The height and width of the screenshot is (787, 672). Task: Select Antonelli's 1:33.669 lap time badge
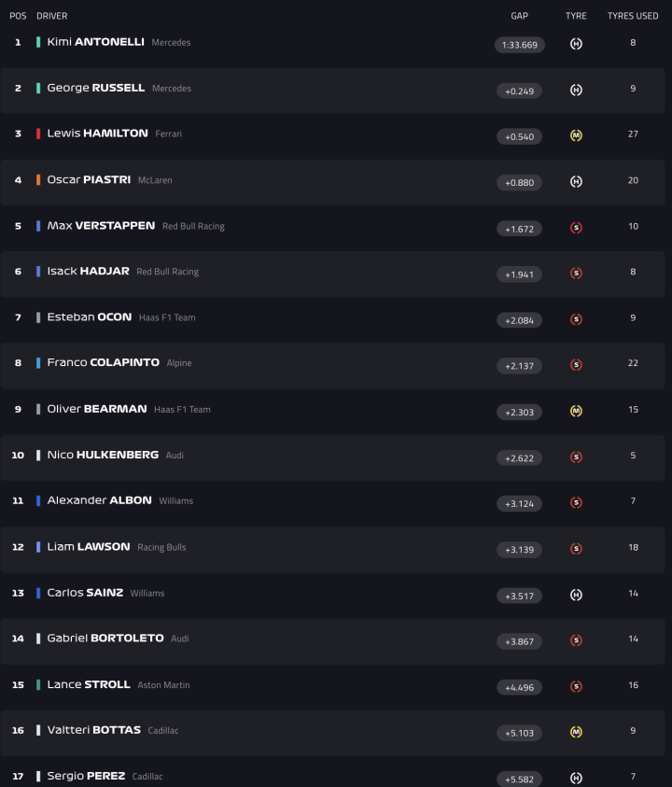click(519, 45)
